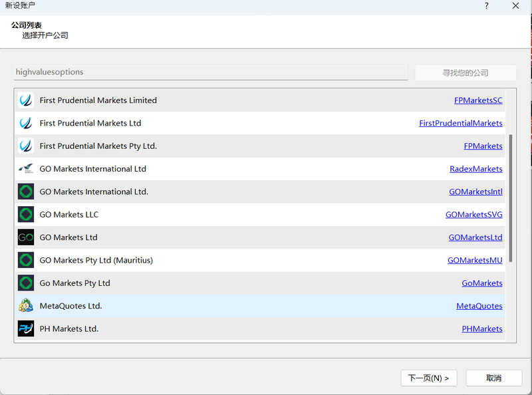532x395 pixels.
Task: Click the Go Markets Pty Ltd logo icon
Action: pos(26,283)
